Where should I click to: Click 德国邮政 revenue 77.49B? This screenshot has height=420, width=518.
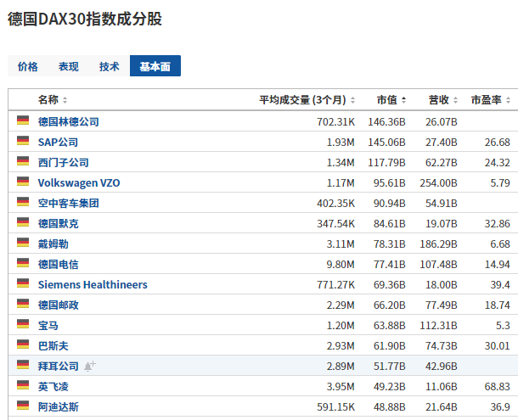[x=442, y=305]
